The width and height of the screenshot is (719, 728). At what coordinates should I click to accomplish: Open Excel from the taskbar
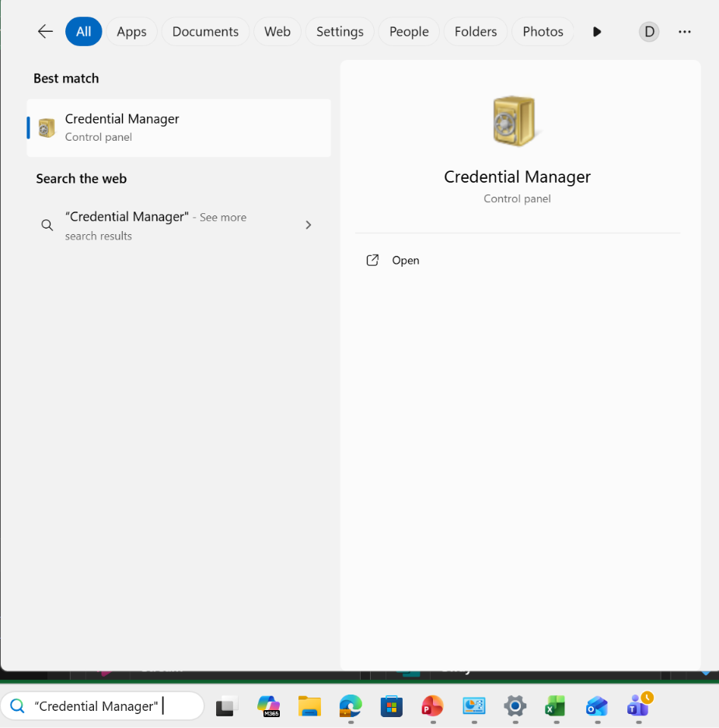(556, 706)
